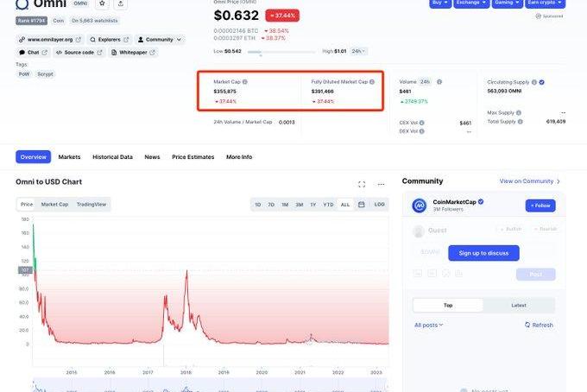
Task: Click the Total Supply info icon
Action: [520, 122]
